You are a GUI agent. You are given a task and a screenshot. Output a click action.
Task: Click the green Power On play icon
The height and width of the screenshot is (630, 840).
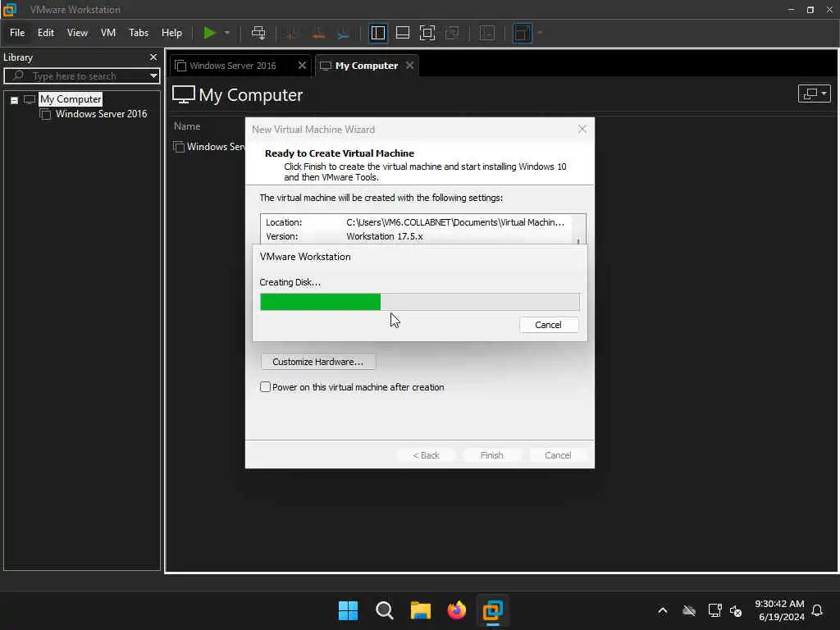tap(209, 33)
